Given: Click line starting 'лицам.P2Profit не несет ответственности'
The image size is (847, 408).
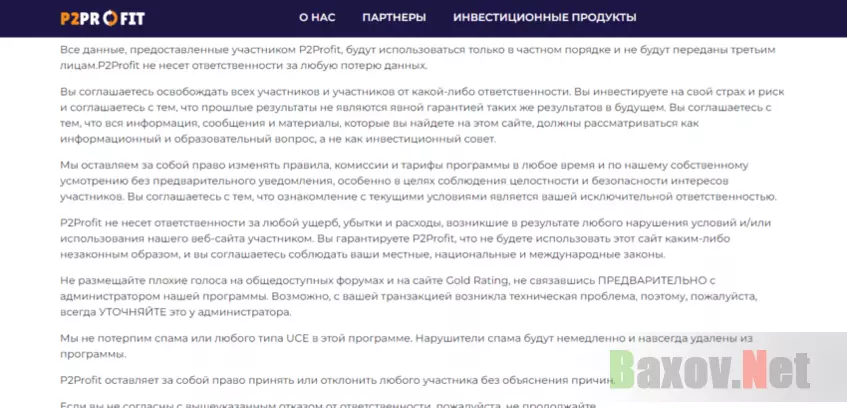Looking at the screenshot, I should tap(244, 66).
